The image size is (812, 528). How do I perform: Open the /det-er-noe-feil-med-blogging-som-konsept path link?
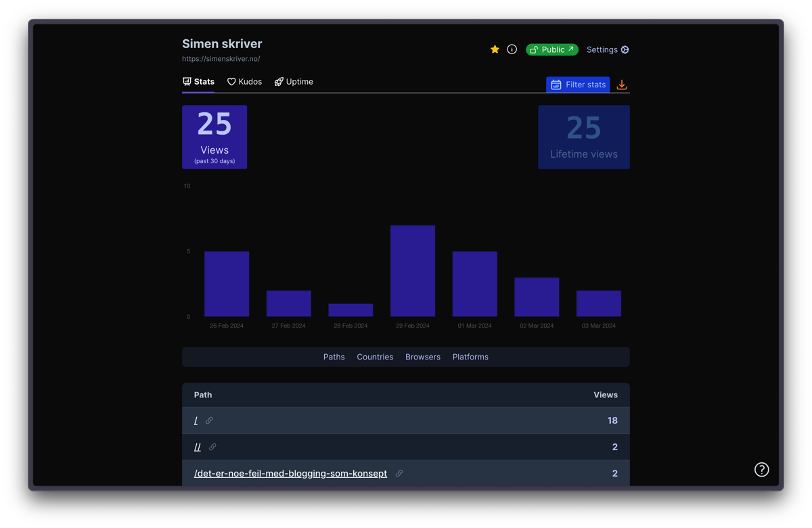290,474
